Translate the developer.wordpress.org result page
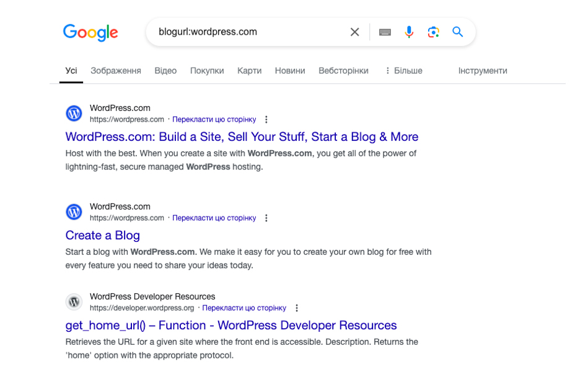This screenshot has height=374, width=588. pyautogui.click(x=244, y=308)
